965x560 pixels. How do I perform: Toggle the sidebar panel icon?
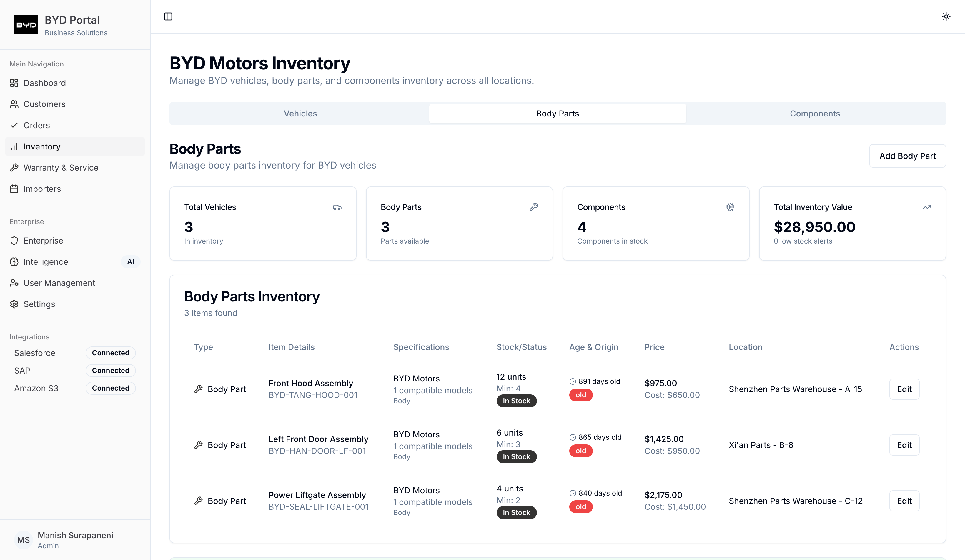click(168, 16)
